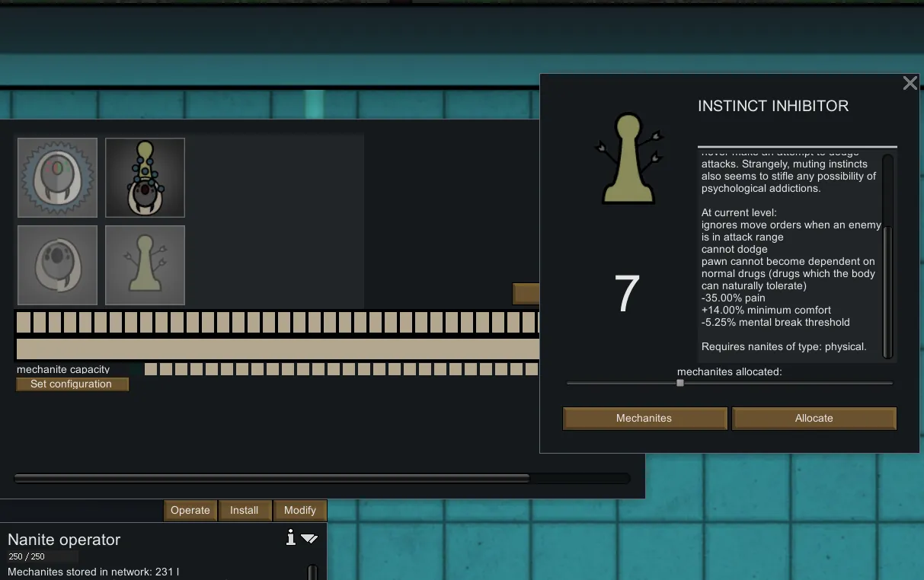
Task: Click the mechanites allocated slider handle
Action: (680, 383)
